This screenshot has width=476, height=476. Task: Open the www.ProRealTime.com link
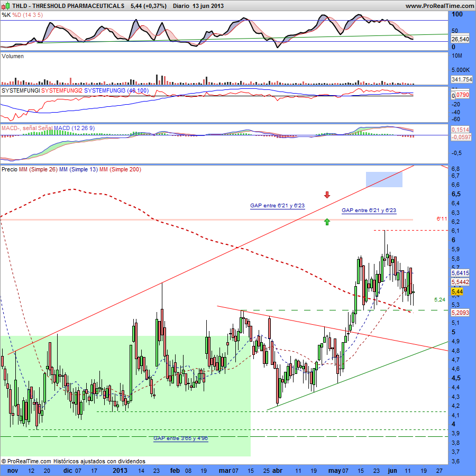pos(440,6)
